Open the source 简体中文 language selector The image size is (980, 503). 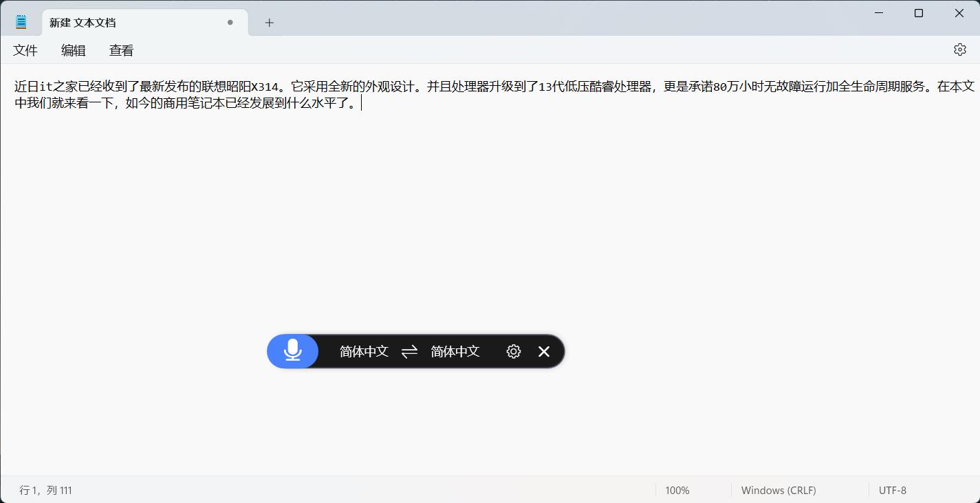click(x=363, y=351)
